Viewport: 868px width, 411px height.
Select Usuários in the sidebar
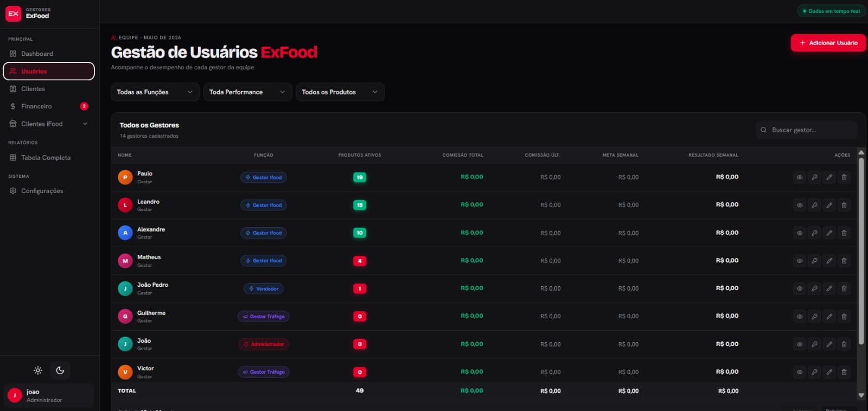49,71
